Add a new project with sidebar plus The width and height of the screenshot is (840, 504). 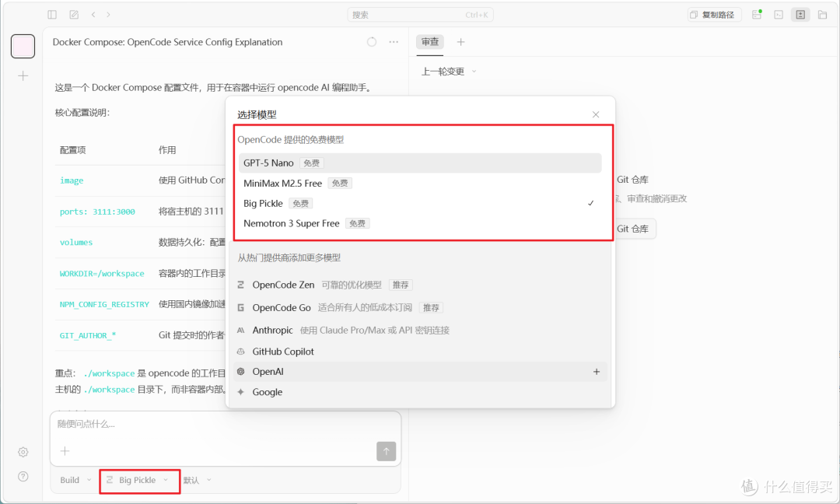pos(23,75)
